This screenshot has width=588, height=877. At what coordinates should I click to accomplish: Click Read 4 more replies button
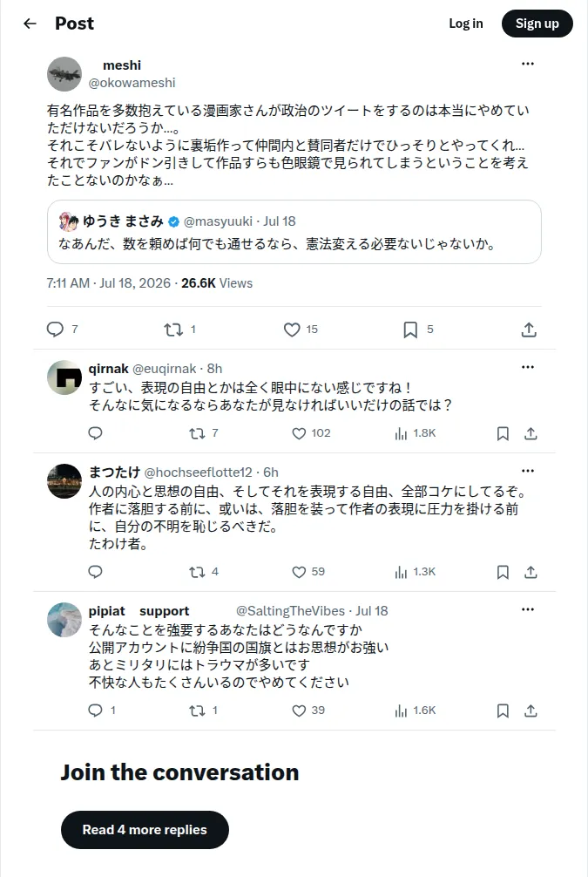tap(145, 829)
